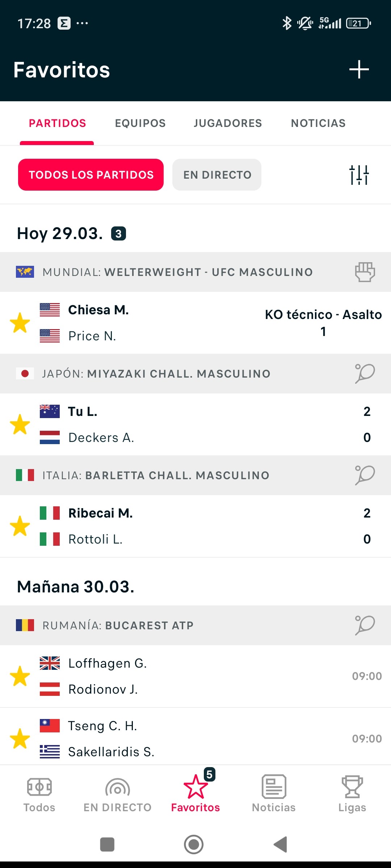The width and height of the screenshot is (391, 868).
Task: Select the EN DIRECTO filter button
Action: tap(217, 175)
